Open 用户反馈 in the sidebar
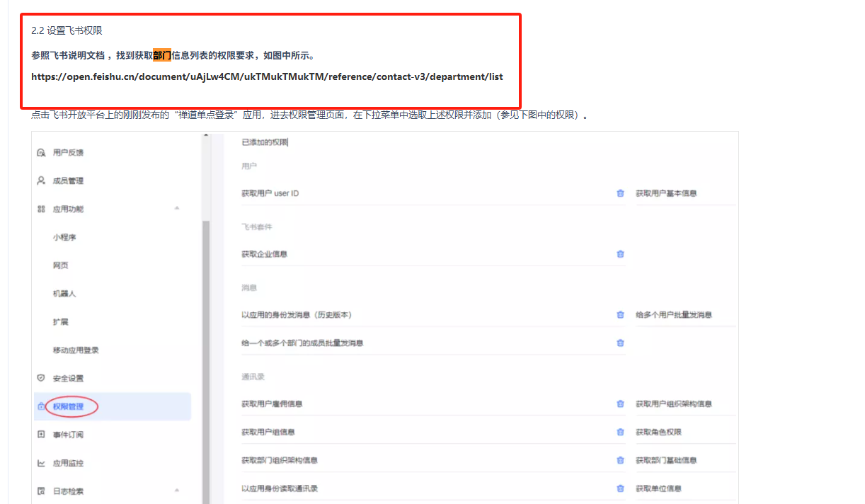 (x=68, y=153)
